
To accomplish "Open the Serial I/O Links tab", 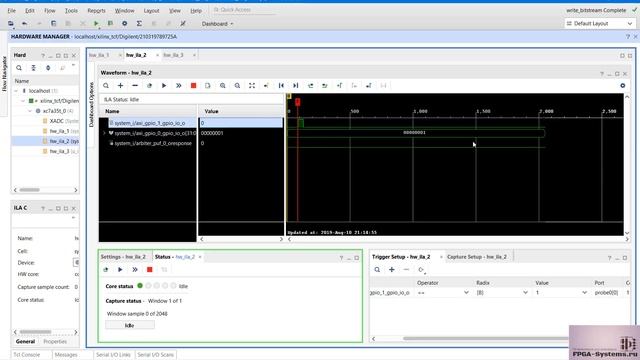I will tap(113, 355).
